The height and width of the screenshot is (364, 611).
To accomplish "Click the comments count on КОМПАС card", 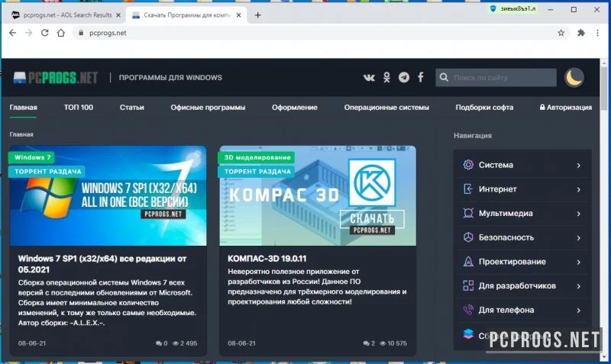I will [x=369, y=343].
